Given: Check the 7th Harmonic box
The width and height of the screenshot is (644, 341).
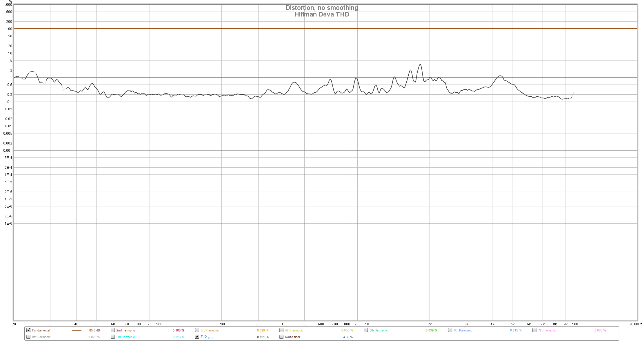Looking at the screenshot, I should [534, 330].
